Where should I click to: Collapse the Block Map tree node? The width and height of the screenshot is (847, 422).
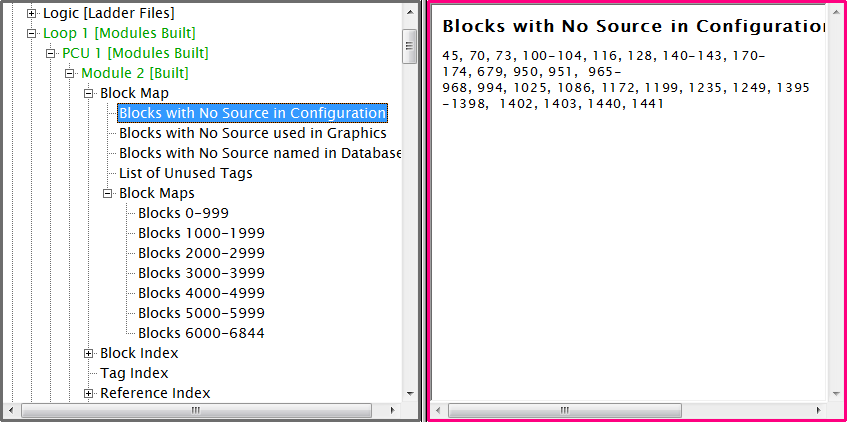89,93
